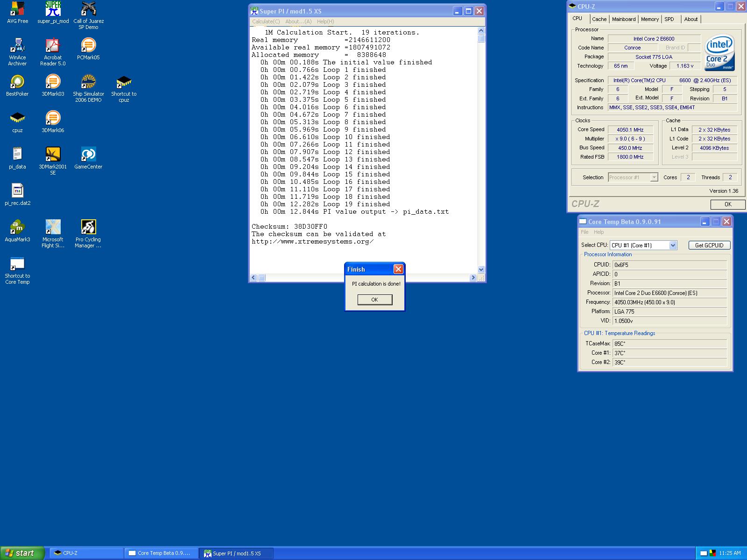747x560 pixels.
Task: Click the Get GCPUID button
Action: point(709,245)
